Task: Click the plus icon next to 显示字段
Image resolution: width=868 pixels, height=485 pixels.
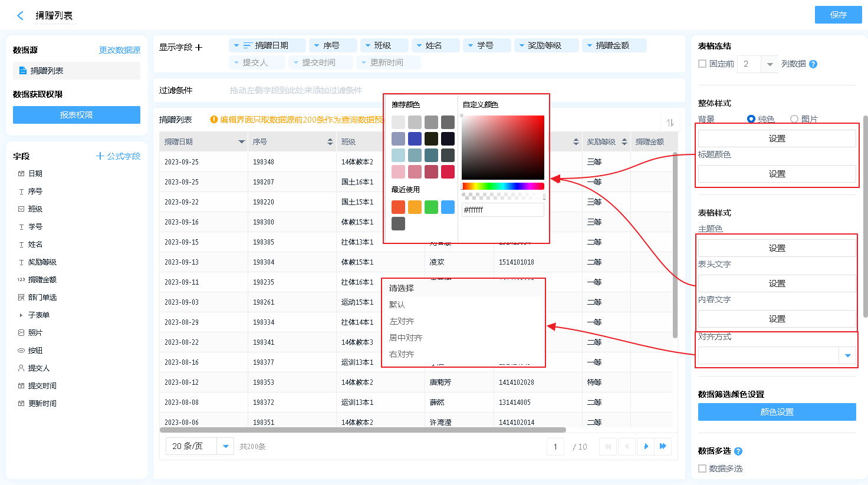Action: (x=199, y=47)
